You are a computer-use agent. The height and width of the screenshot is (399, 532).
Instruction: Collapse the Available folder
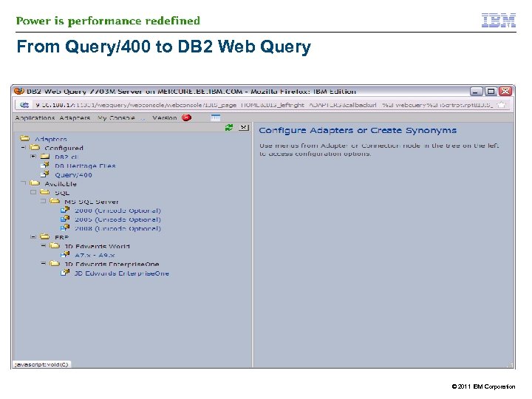pos(24,183)
